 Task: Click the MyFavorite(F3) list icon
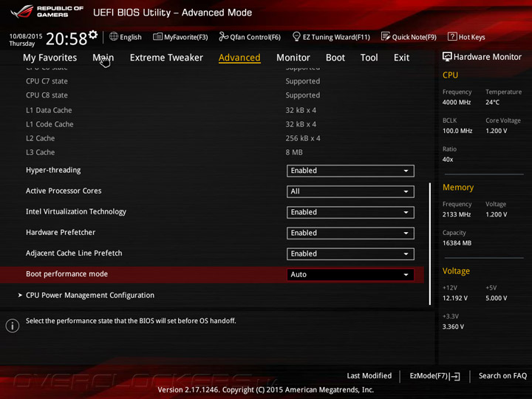tap(157, 37)
